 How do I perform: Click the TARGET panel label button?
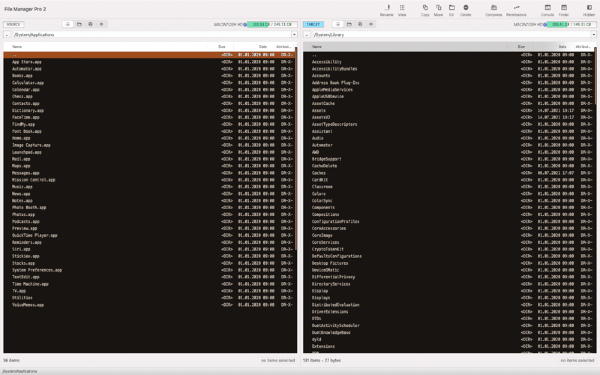point(313,24)
